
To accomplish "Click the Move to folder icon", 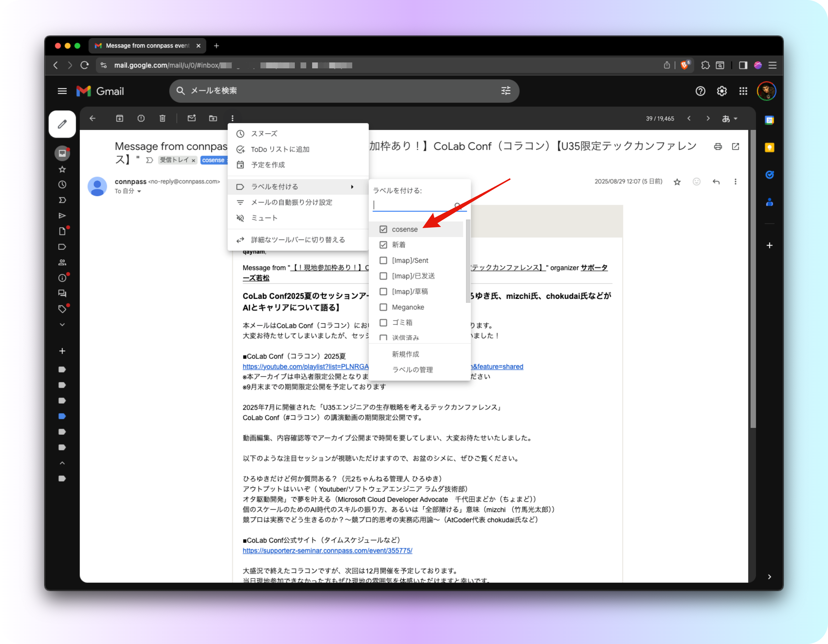I will (213, 118).
